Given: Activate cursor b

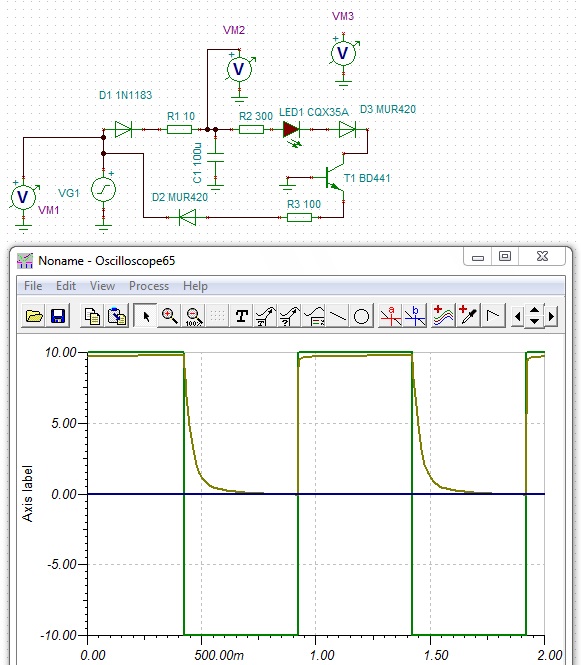Looking at the screenshot, I should tap(414, 316).
